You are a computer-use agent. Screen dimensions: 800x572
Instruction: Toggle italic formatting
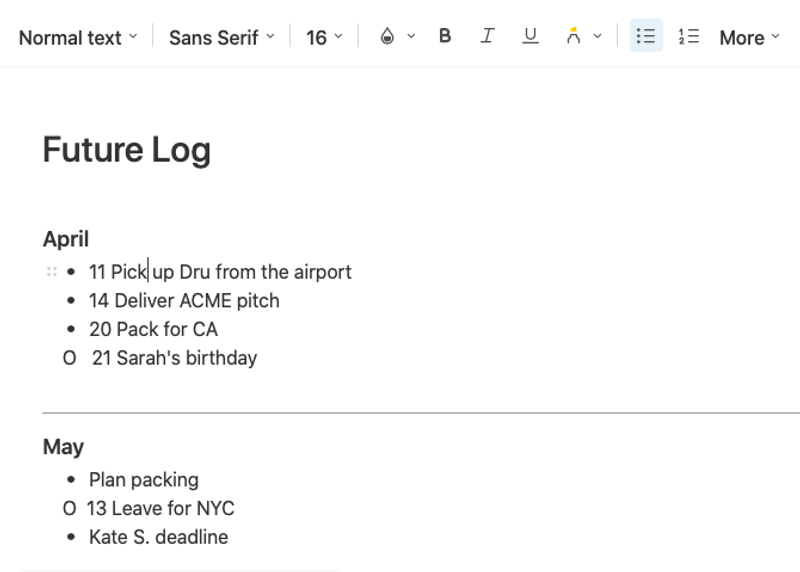pyautogui.click(x=487, y=37)
